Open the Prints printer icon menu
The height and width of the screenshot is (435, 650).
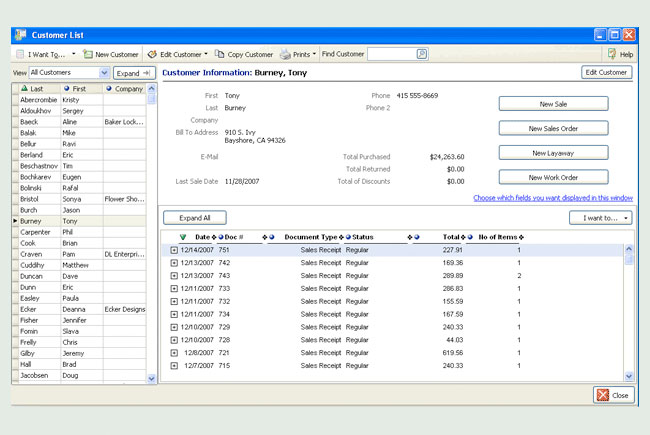(x=286, y=54)
